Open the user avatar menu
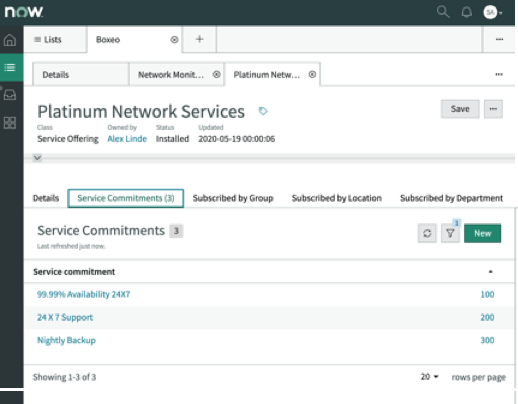518x404 pixels. pyautogui.click(x=493, y=12)
